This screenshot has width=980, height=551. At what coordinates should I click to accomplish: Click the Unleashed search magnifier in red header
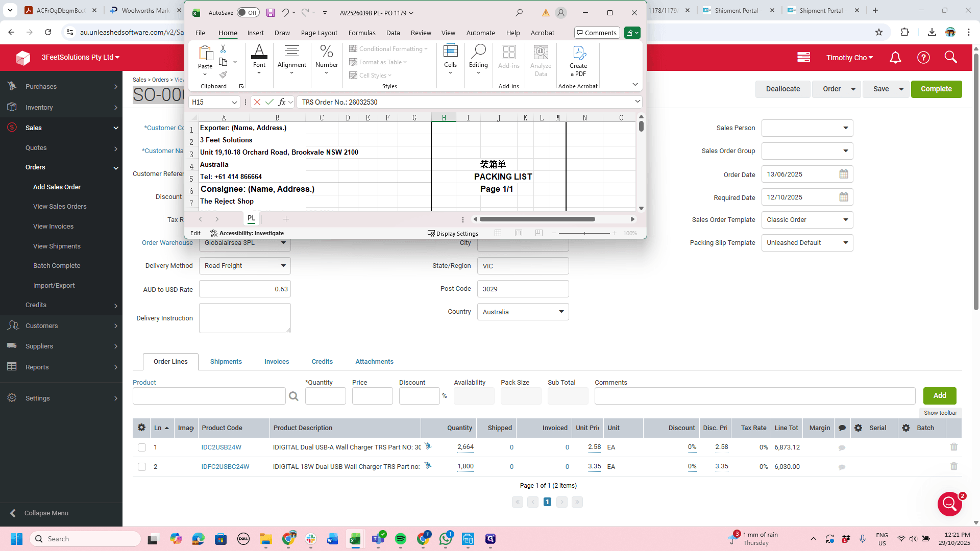point(950,57)
